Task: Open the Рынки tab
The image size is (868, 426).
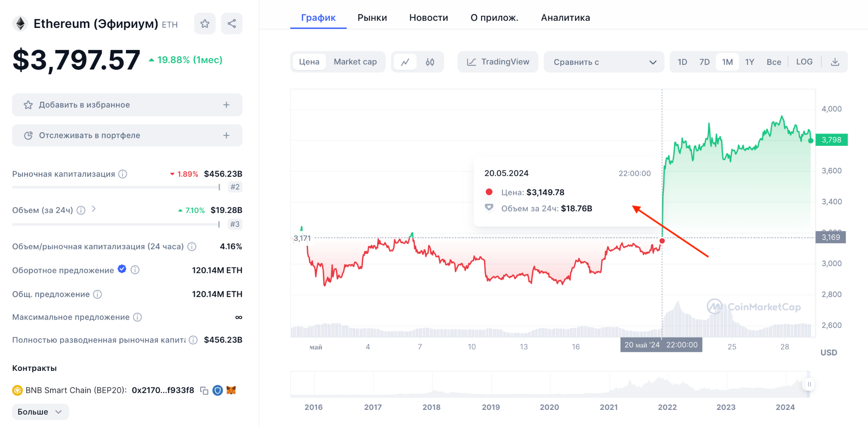Action: [x=372, y=18]
